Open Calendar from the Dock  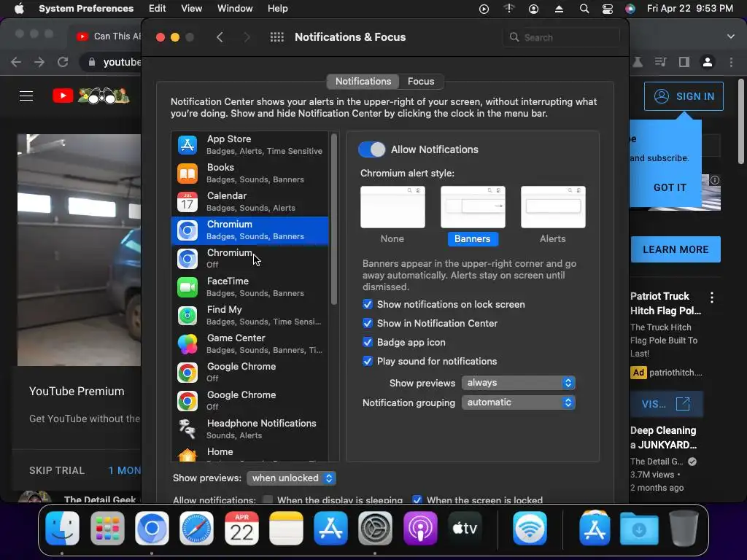click(241, 528)
